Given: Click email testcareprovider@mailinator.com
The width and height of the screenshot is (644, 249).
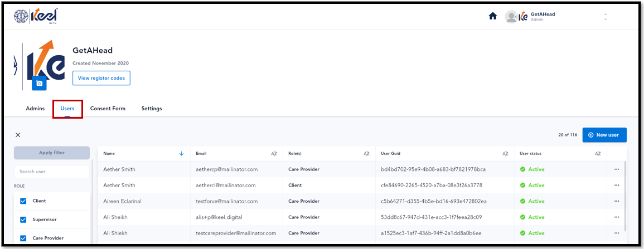Looking at the screenshot, I should 236,233.
